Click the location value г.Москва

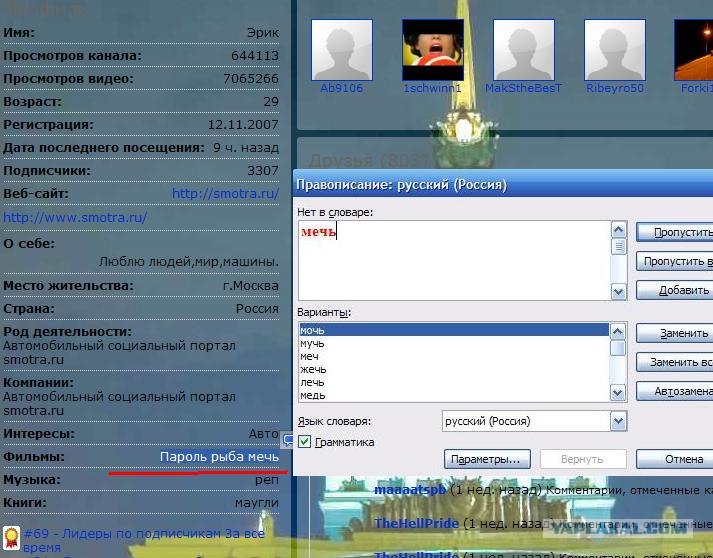coord(251,286)
